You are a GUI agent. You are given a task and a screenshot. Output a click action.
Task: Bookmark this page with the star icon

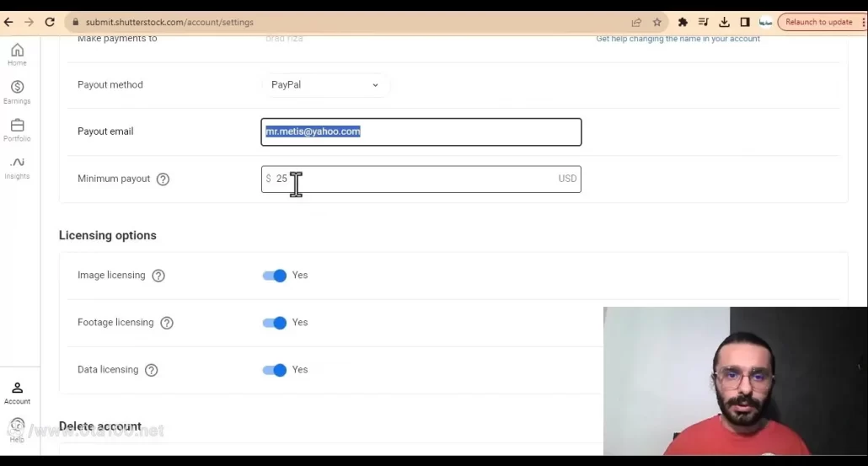[x=657, y=22]
